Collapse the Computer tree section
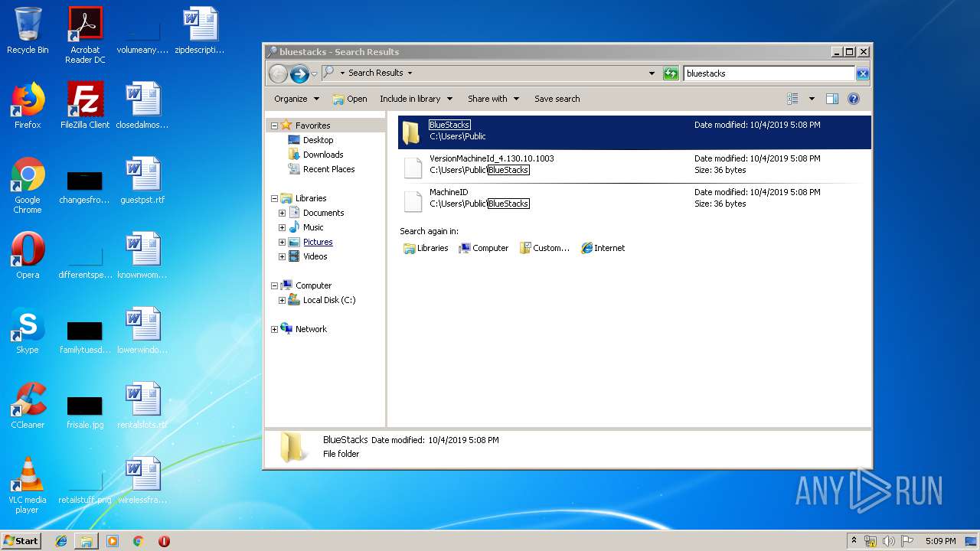 pos(274,285)
